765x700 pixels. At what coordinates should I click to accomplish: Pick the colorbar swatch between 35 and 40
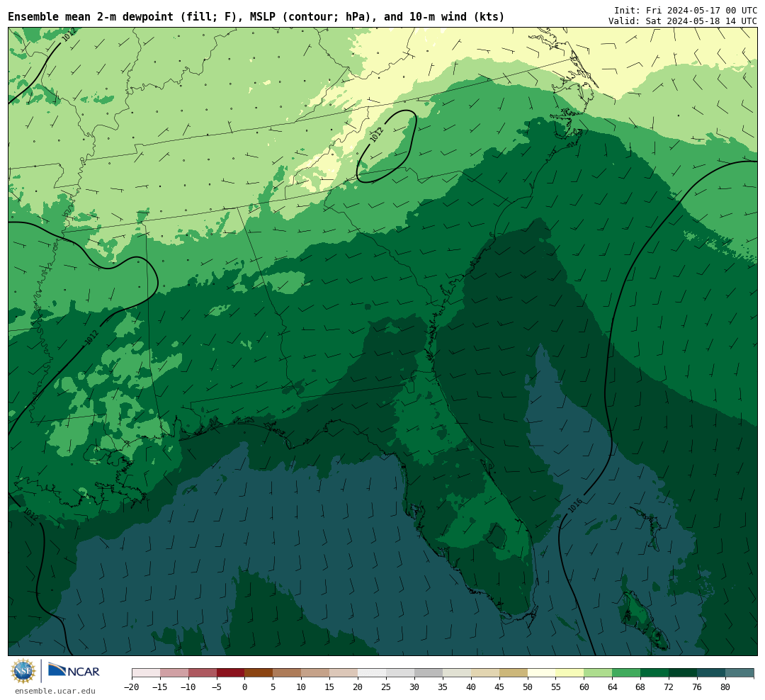(457, 673)
